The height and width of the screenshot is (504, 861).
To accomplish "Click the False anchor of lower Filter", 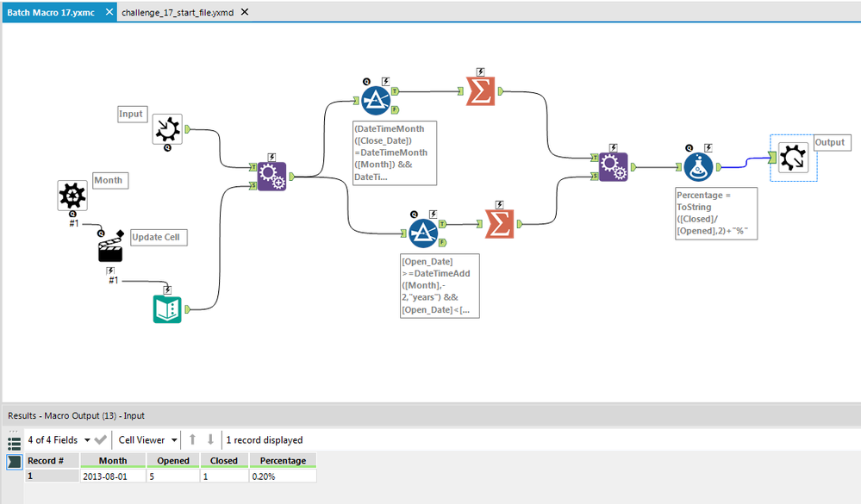I will click(x=443, y=243).
